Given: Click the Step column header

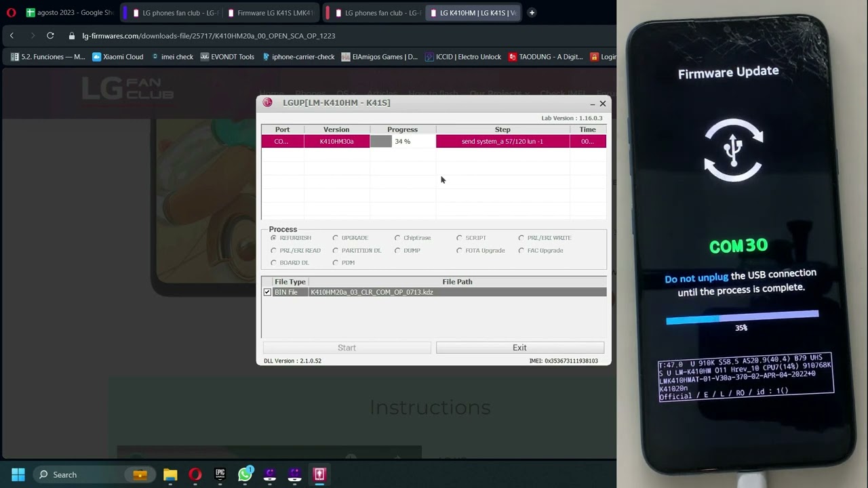Looking at the screenshot, I should [x=502, y=129].
